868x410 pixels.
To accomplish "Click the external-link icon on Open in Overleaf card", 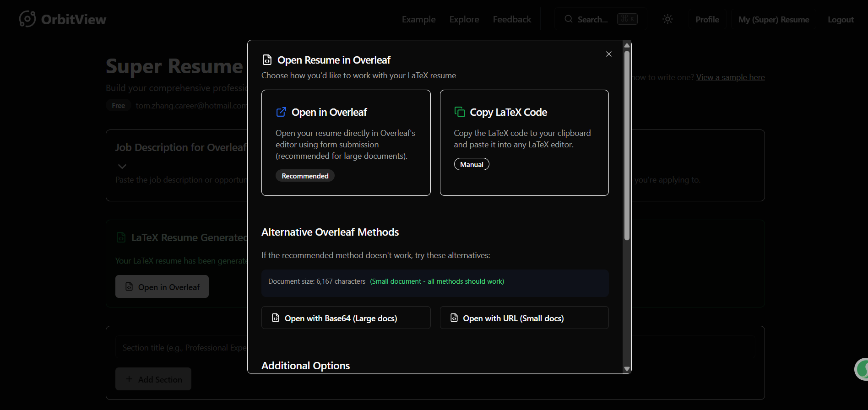I will pos(281,112).
